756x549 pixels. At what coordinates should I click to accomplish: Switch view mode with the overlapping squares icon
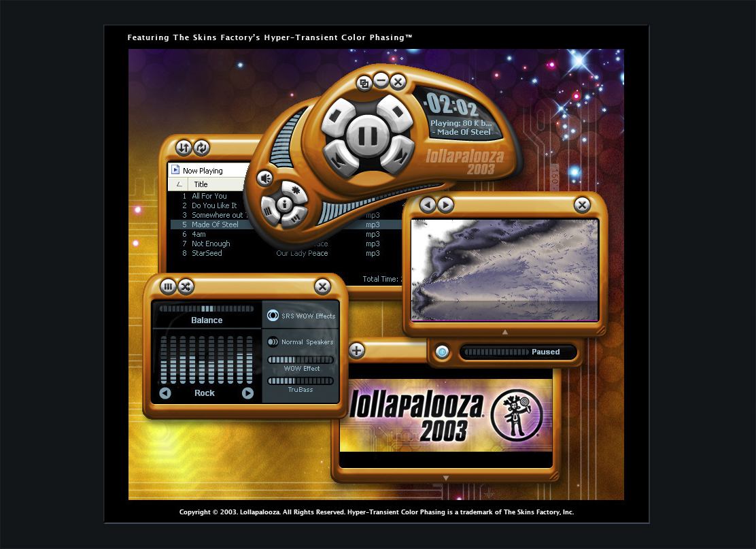click(364, 84)
